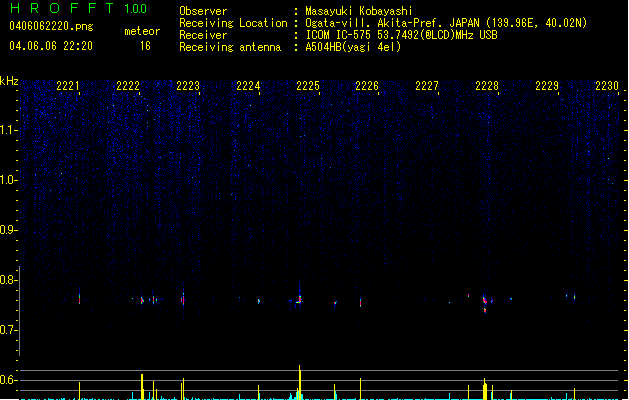Click the 2226 time marker
Screen dimensions: 629x400
(367, 86)
